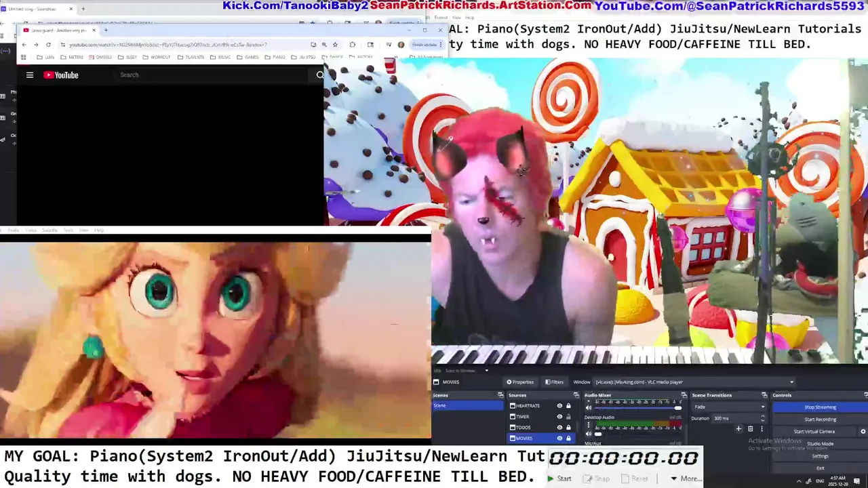Open the MUSIC bookmarks folder
The width and height of the screenshot is (868, 488).
click(x=220, y=58)
